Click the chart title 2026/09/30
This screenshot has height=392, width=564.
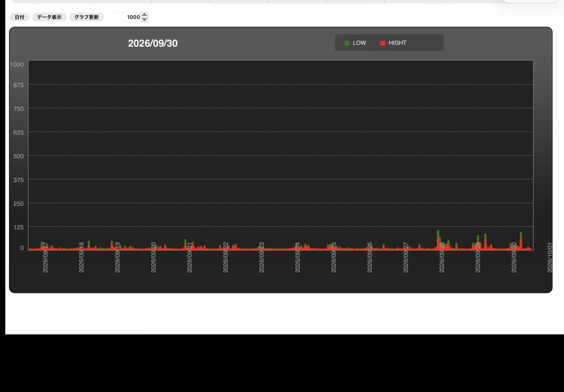153,43
